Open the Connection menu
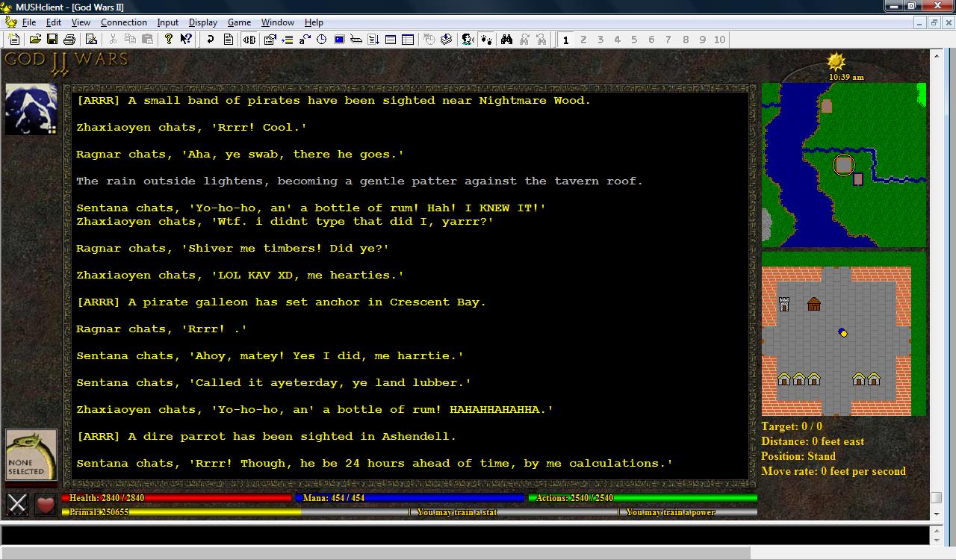Screen dimensions: 956x560 (x=124, y=22)
